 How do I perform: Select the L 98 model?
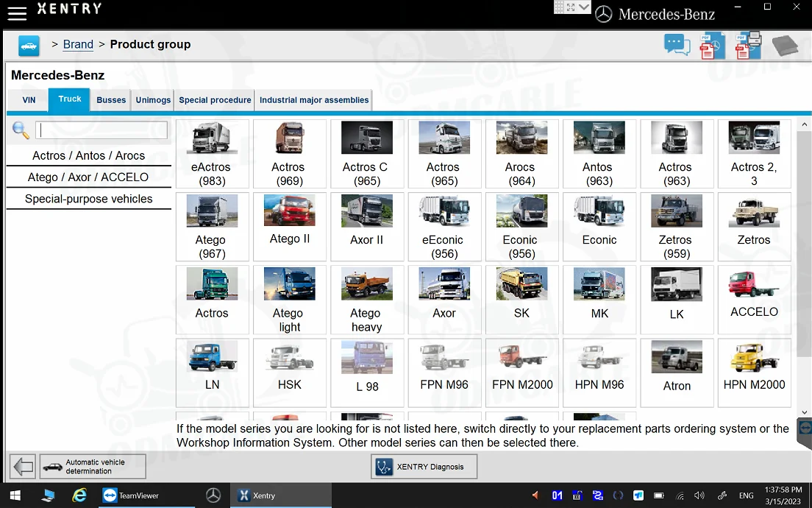(x=366, y=373)
